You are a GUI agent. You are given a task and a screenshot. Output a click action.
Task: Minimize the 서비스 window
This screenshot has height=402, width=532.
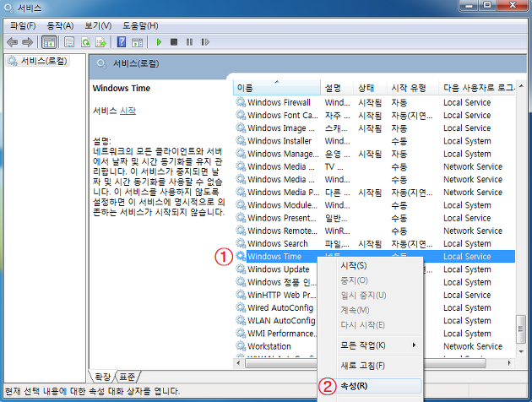point(470,5)
